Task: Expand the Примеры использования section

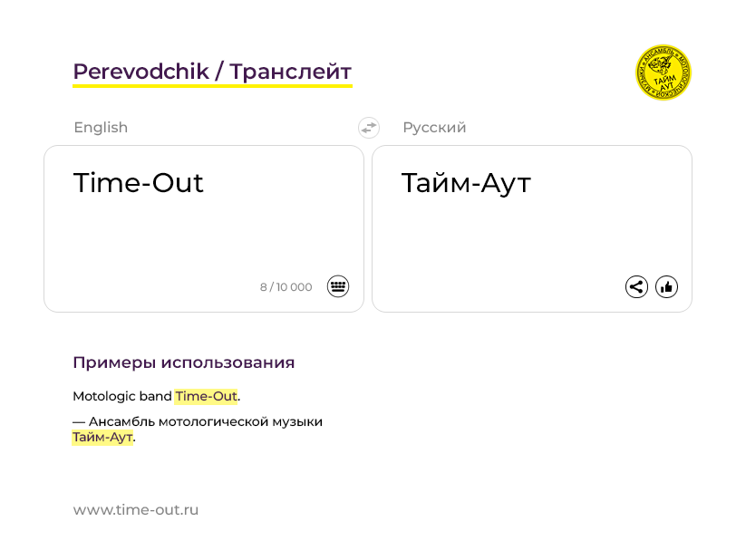Action: point(184,362)
